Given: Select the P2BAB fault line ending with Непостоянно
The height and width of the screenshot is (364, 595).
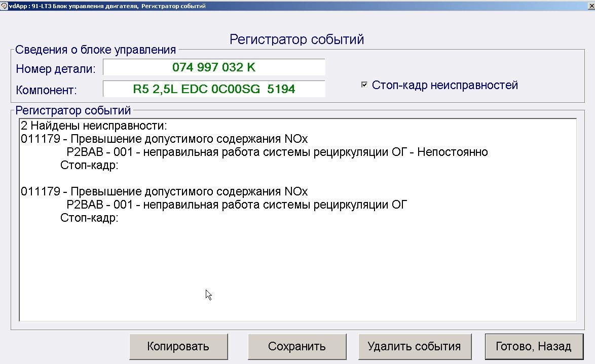Looking at the screenshot, I should [277, 152].
